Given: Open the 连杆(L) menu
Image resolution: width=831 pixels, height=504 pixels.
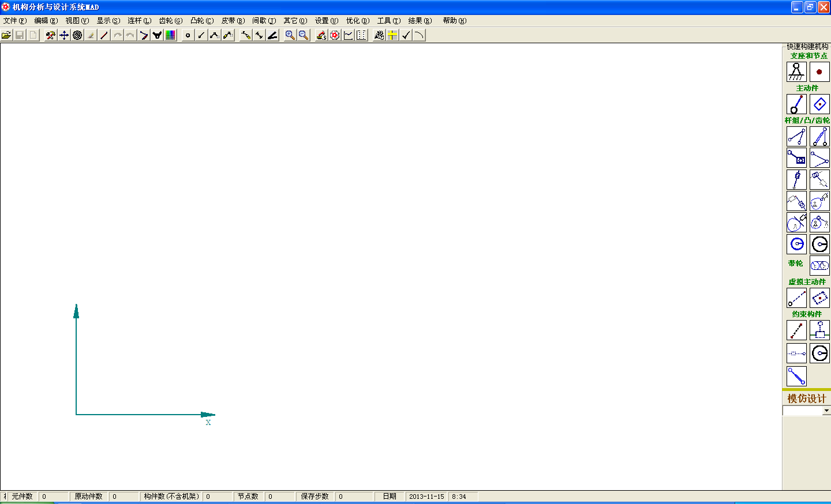Looking at the screenshot, I should 139,21.
